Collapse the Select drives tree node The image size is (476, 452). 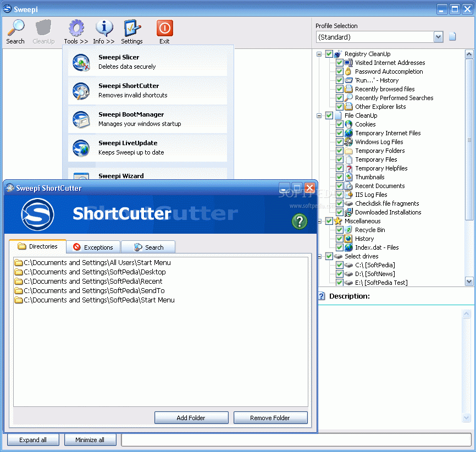[x=319, y=257]
